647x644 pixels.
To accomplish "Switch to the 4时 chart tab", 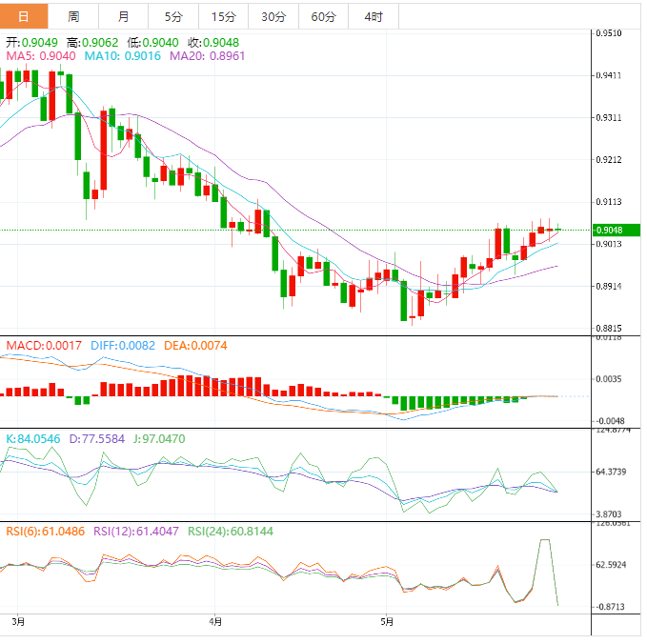I will 374,16.
